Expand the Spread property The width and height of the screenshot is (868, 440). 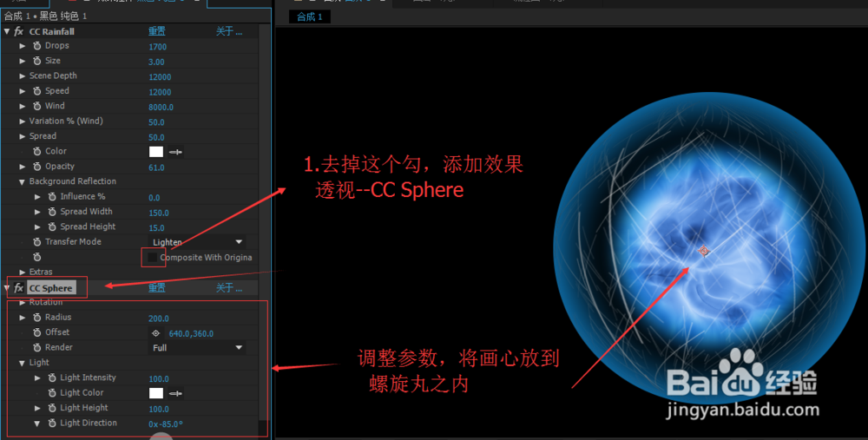(x=23, y=136)
